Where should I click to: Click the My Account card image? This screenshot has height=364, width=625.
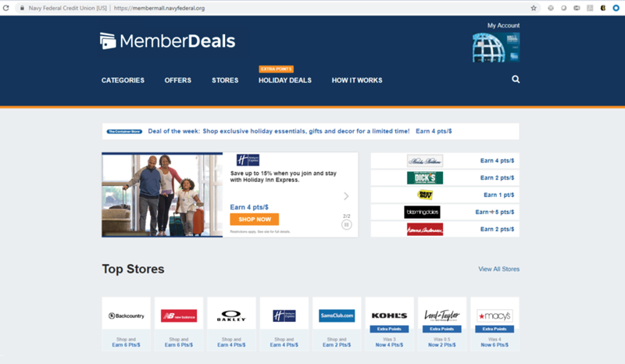tap(496, 48)
